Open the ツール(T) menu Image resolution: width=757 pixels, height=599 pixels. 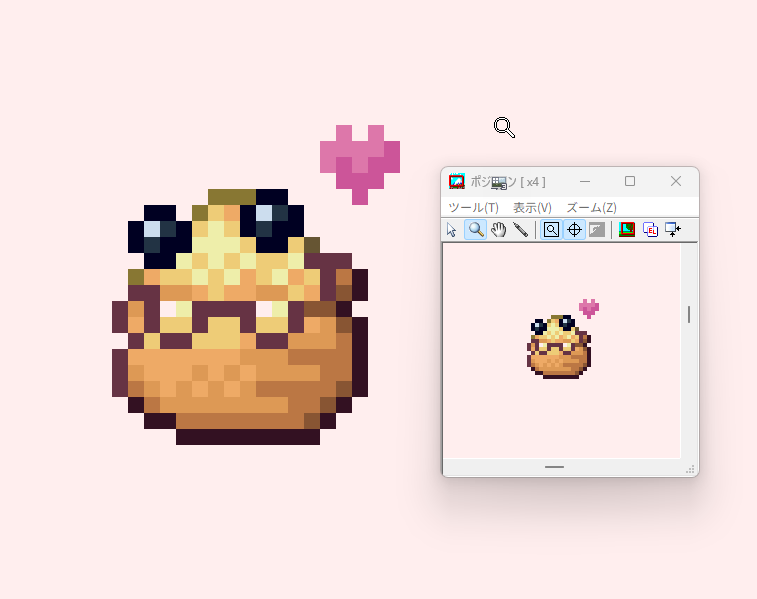[473, 208]
